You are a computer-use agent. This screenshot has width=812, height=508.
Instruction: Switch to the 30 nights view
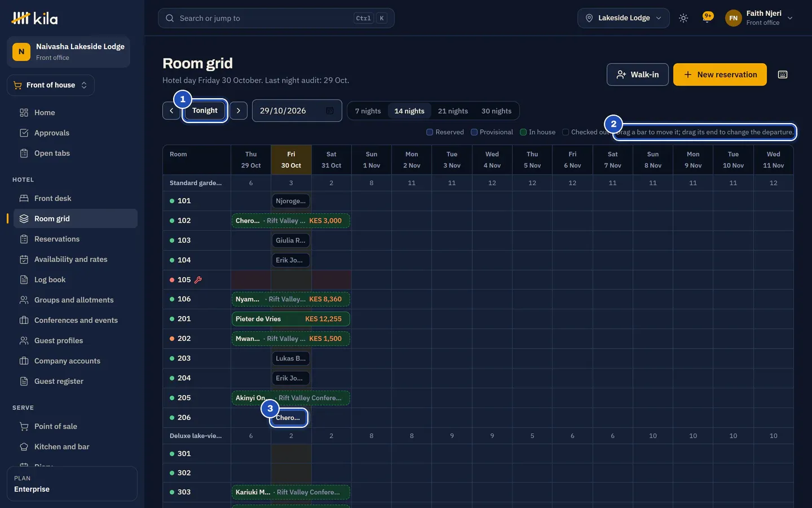pyautogui.click(x=496, y=111)
